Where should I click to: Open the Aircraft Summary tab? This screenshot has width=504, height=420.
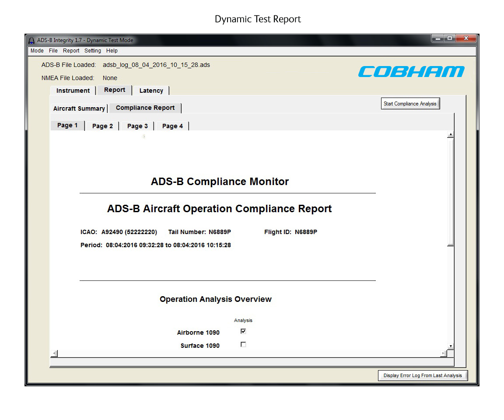(79, 108)
